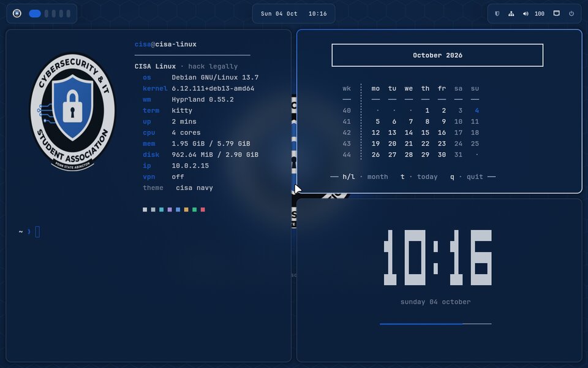
Task: Click the theme value 'cisa navy'
Action: [194, 188]
